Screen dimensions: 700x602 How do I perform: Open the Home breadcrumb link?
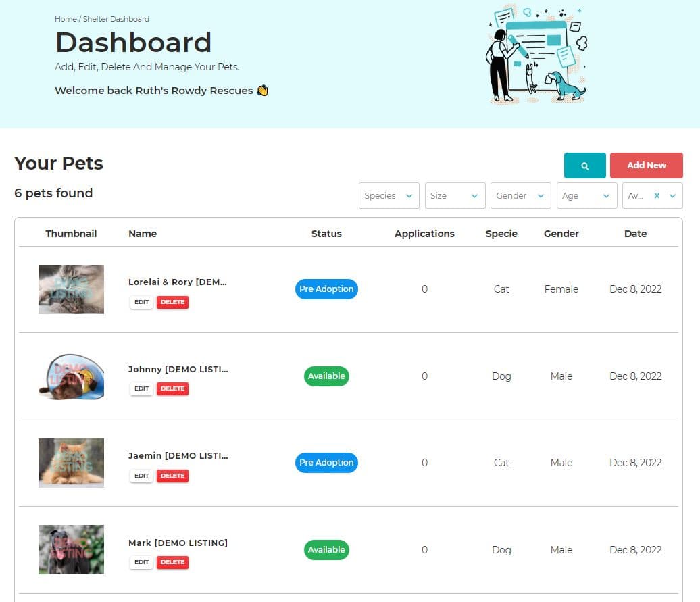(66, 19)
